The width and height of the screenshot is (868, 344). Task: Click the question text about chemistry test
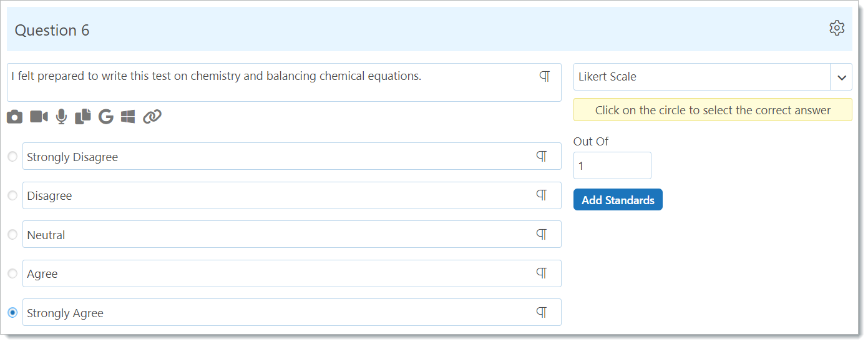click(217, 76)
